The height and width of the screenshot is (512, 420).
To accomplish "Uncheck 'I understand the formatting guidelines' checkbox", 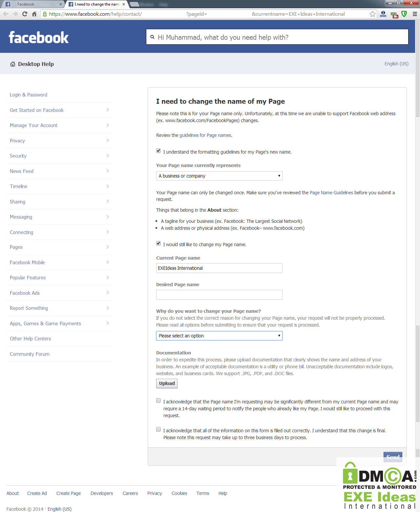I will click(158, 151).
